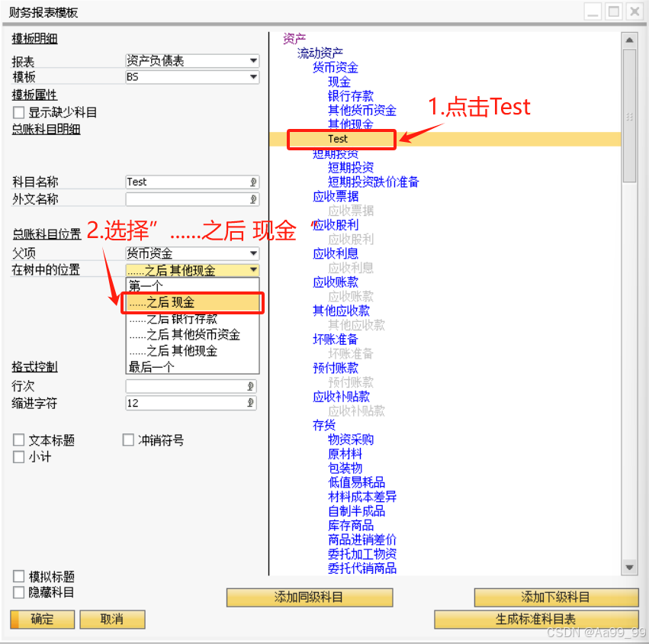
Task: Click the 添加下级科目 button
Action: 556,597
